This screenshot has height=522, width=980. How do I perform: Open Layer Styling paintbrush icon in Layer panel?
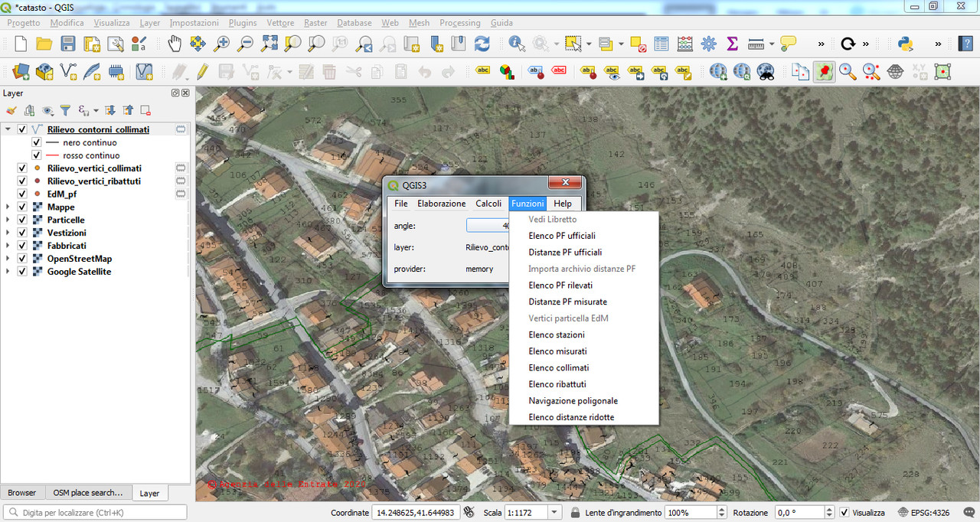tap(11, 110)
